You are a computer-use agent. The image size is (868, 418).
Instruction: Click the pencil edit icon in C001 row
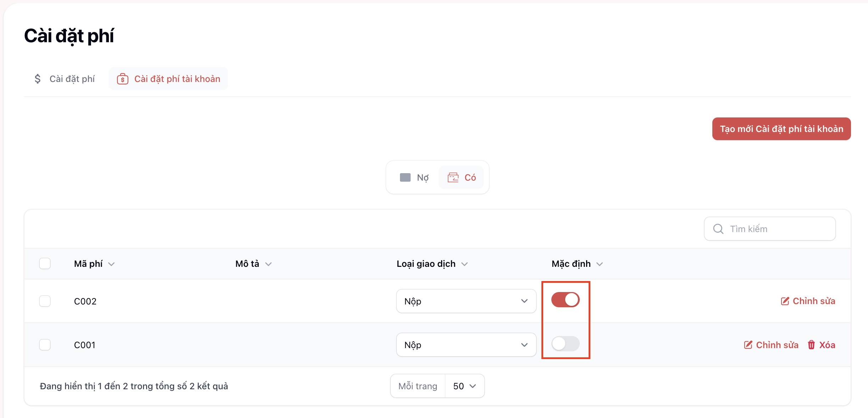748,345
